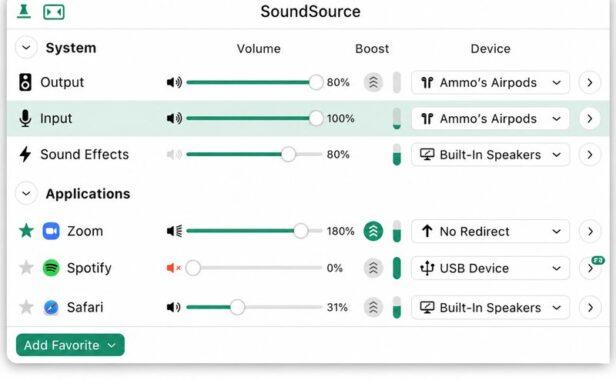Click the Safari volume slider
The image size is (616, 380).
coord(255,307)
